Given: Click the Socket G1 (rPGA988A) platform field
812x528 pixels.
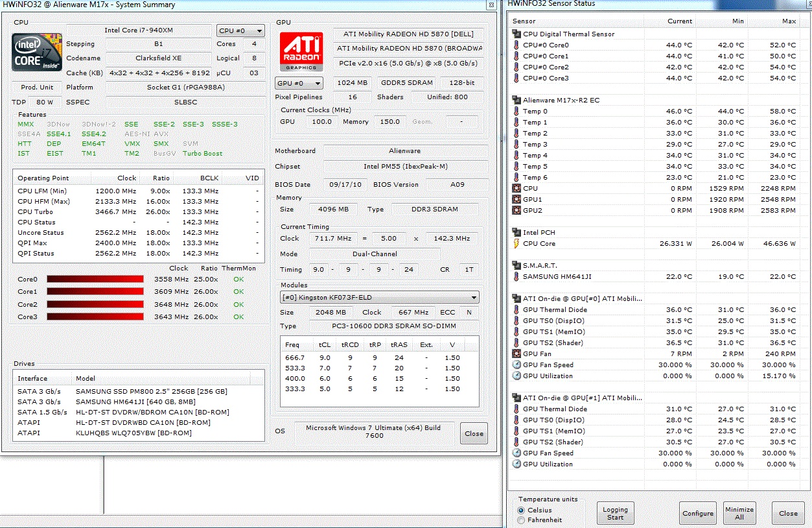Looking at the screenshot, I should tap(186, 87).
